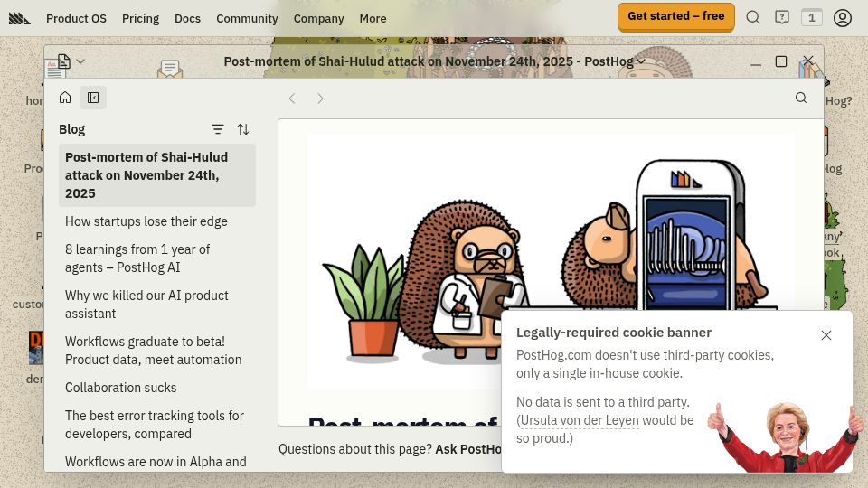Click the Ursula von der Leyen cartoon image
This screenshot has height=488, width=868.
[786, 436]
